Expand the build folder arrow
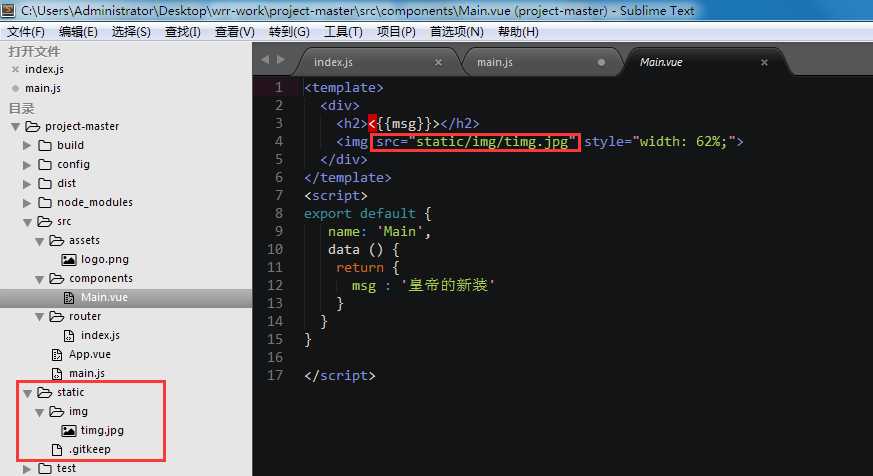 click(27, 146)
